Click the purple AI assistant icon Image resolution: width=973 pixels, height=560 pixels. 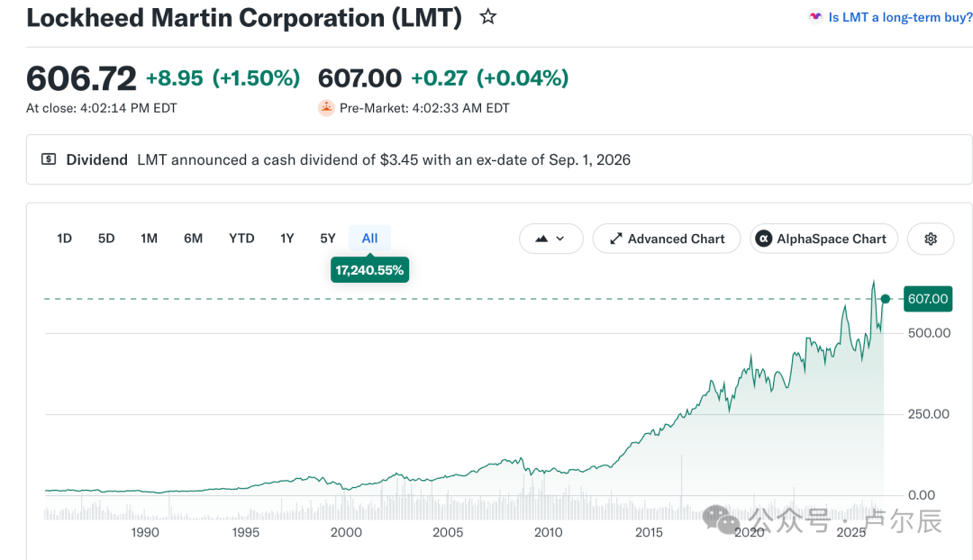coord(814,17)
